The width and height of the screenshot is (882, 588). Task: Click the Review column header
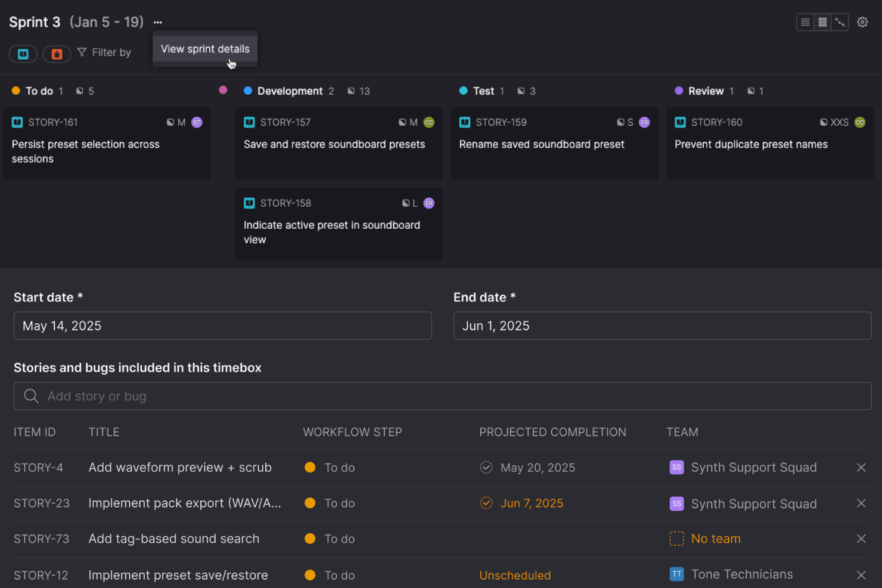pyautogui.click(x=706, y=91)
